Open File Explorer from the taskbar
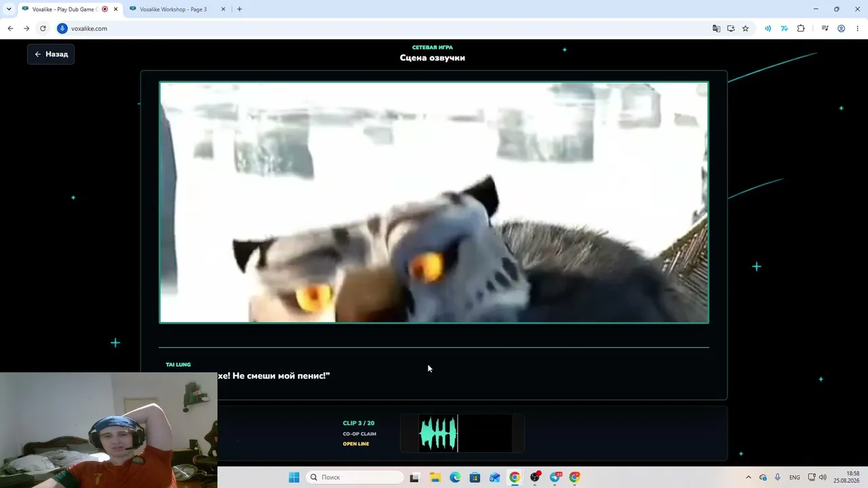Image resolution: width=868 pixels, height=488 pixels. (x=435, y=477)
